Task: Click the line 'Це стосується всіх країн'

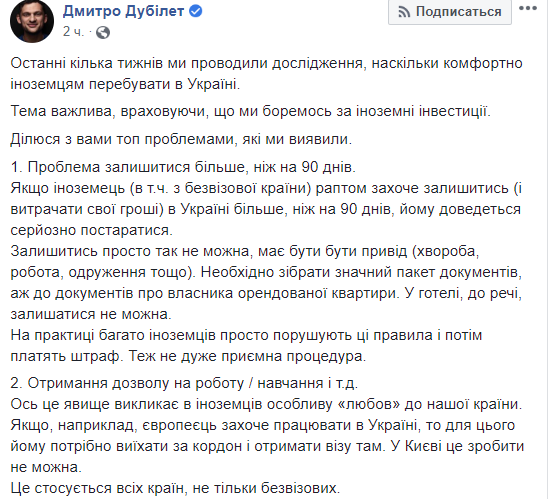Action: tap(175, 488)
